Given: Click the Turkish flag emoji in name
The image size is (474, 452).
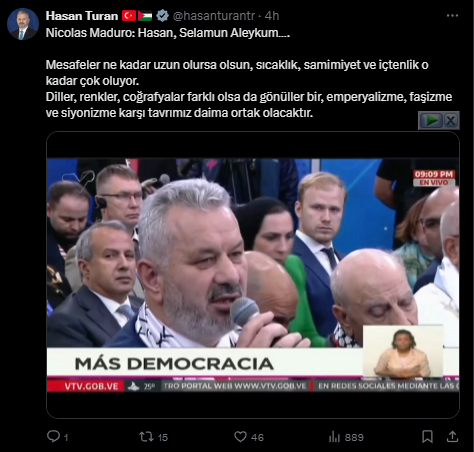Looking at the screenshot, I should click(x=129, y=16).
